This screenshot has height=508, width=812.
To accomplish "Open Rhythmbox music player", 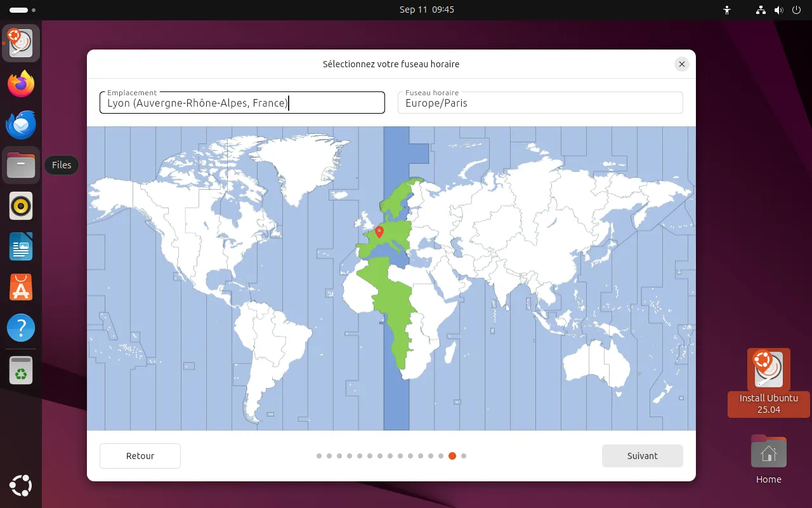I will click(21, 206).
